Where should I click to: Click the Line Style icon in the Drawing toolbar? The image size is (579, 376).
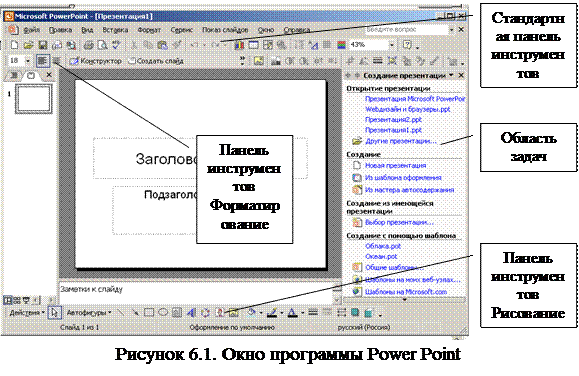[313, 312]
